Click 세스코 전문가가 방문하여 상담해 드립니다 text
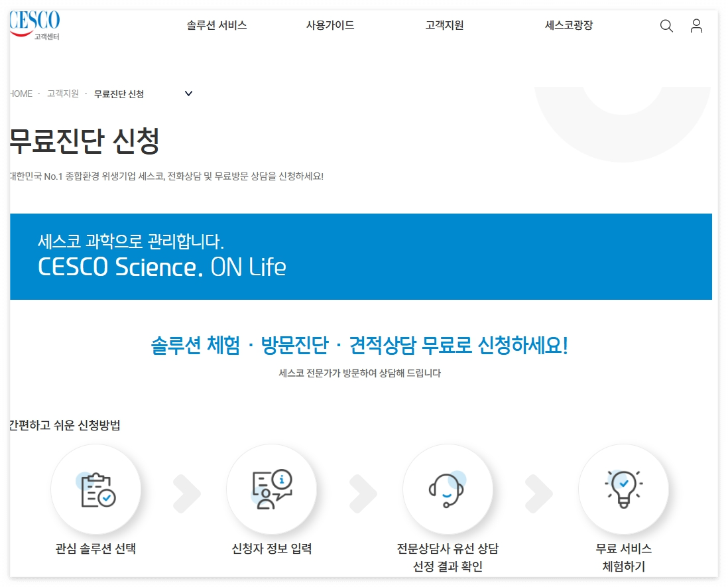728x587 pixels. pos(360,373)
